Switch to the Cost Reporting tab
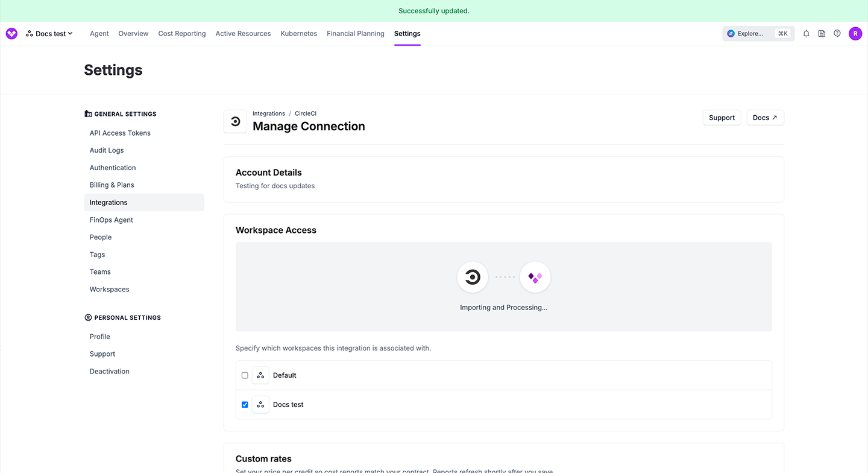Screen dimensions: 868x473 pos(181,33)
